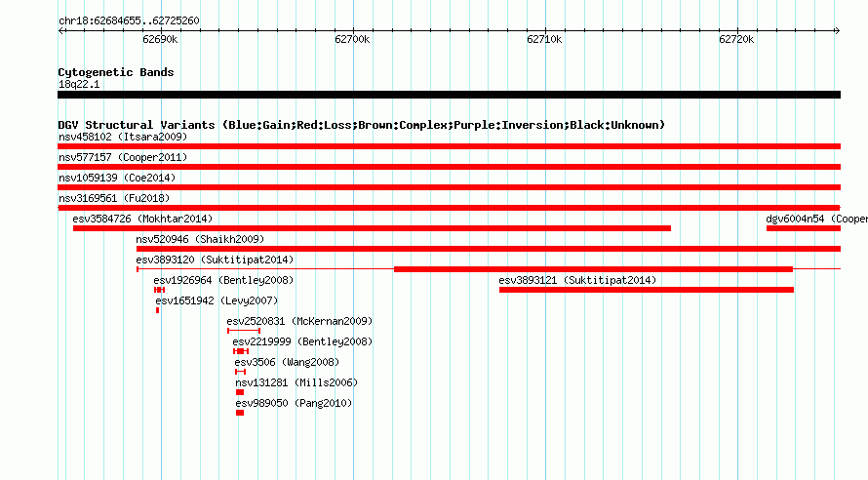Click the esv2520831 (McKernan2009) label
This screenshot has width=868, height=480.
299,321
